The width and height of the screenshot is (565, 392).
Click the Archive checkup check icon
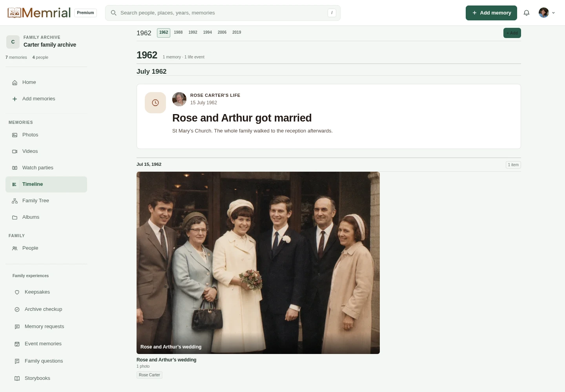point(17,309)
